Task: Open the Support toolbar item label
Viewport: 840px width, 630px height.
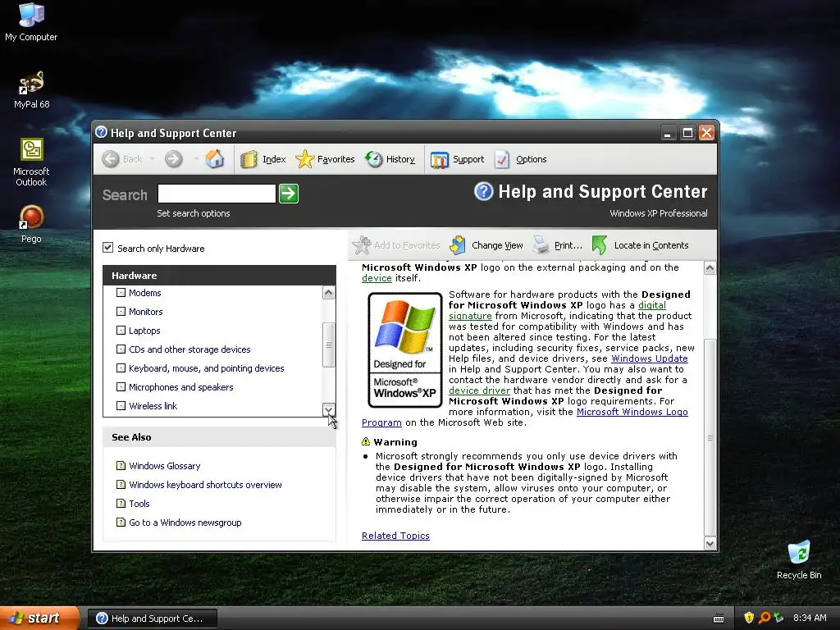Action: pyautogui.click(x=468, y=159)
